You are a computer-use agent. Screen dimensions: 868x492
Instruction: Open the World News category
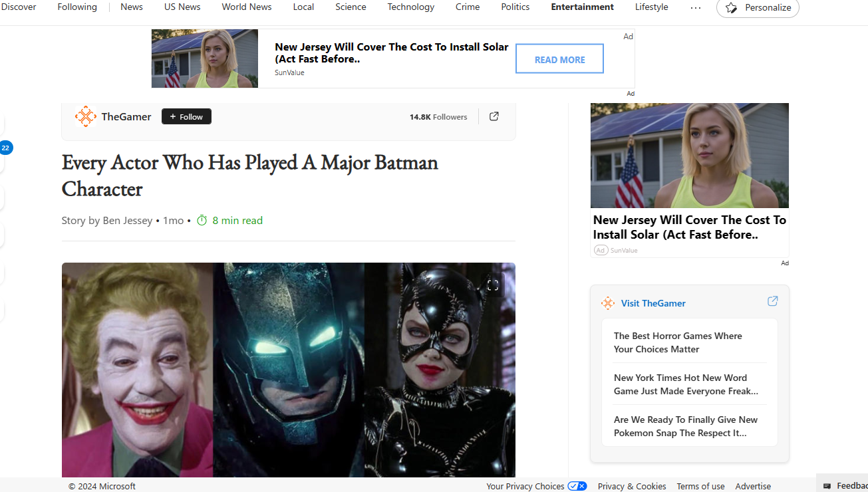[247, 7]
